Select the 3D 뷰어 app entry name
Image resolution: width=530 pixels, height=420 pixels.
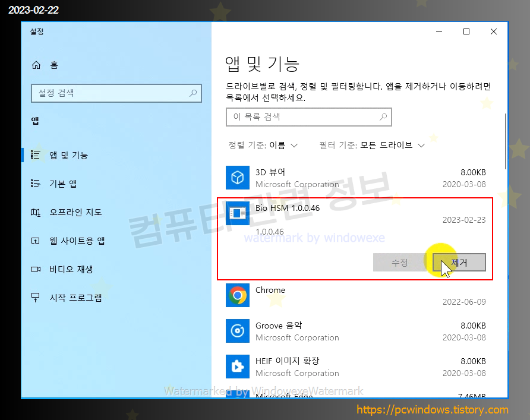270,172
